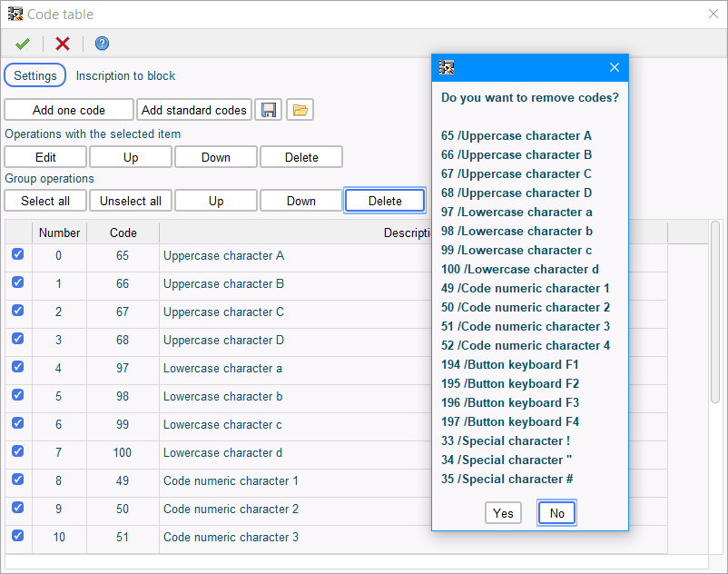This screenshot has width=728, height=574.
Task: Click the red X cancel icon
Action: click(63, 44)
